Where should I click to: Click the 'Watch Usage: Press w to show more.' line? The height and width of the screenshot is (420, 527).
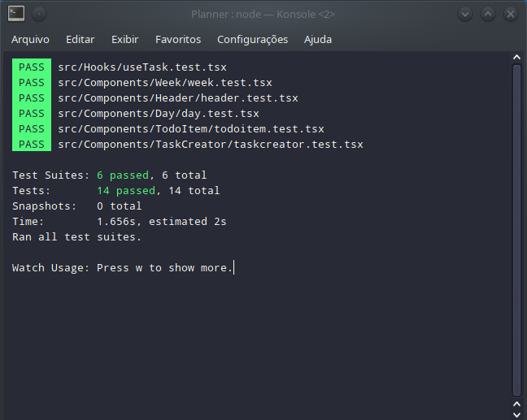[x=122, y=268]
